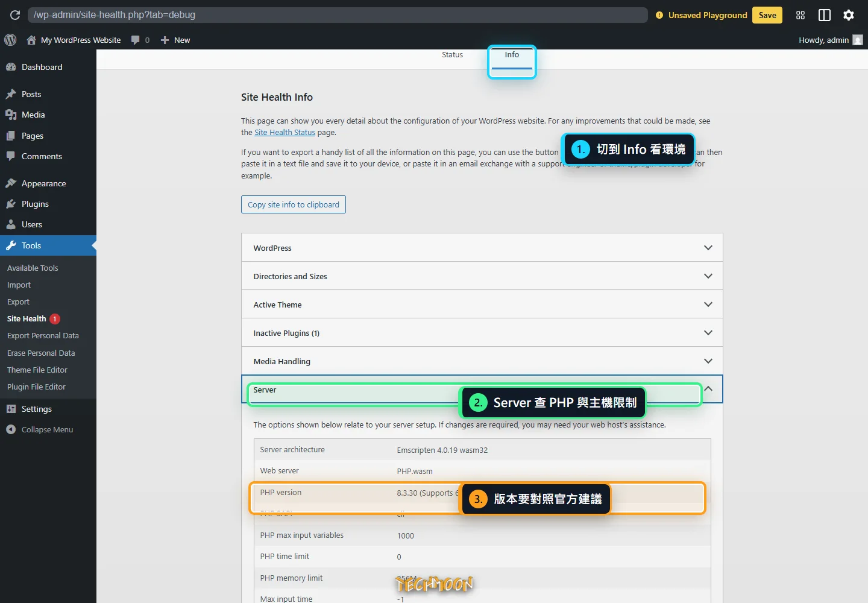Click the My WordPress Website link
Viewport: 868px width, 603px height.
click(x=81, y=40)
